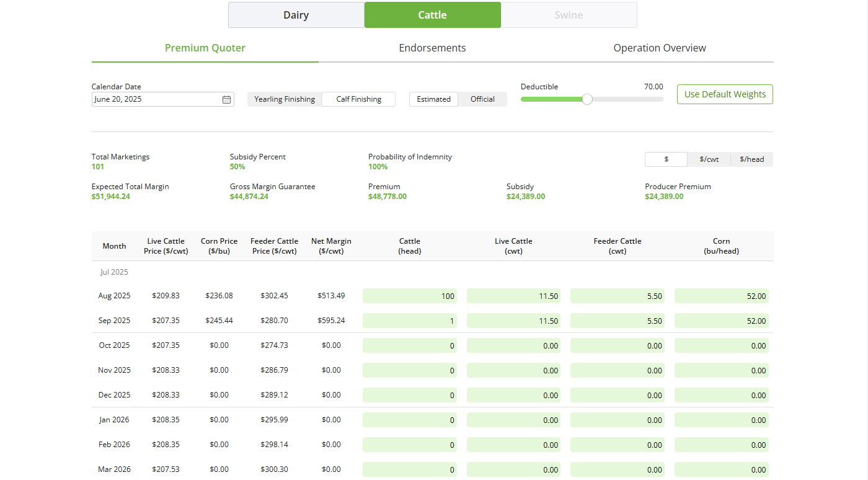The image size is (868, 480).
Task: Click the Month column header
Action: [114, 246]
